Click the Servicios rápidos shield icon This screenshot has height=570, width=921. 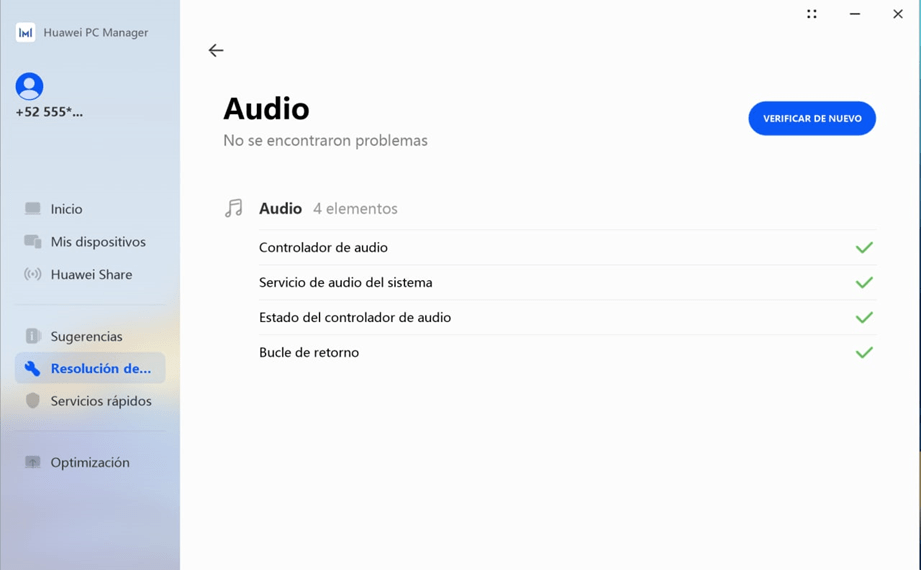33,401
